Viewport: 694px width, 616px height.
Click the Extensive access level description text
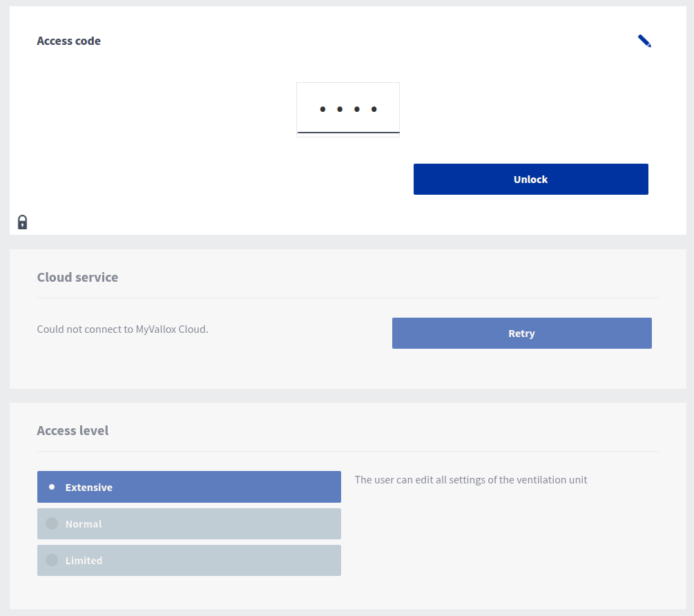point(470,479)
